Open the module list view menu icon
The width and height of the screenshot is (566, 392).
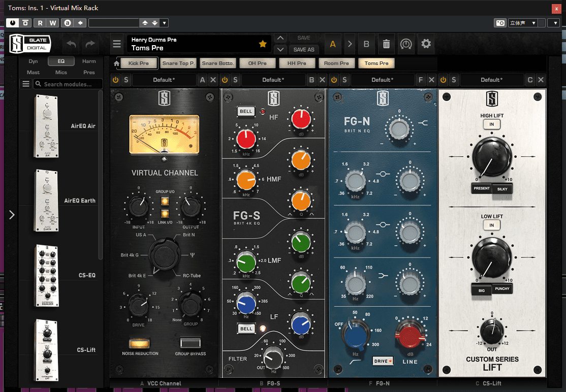click(x=26, y=84)
